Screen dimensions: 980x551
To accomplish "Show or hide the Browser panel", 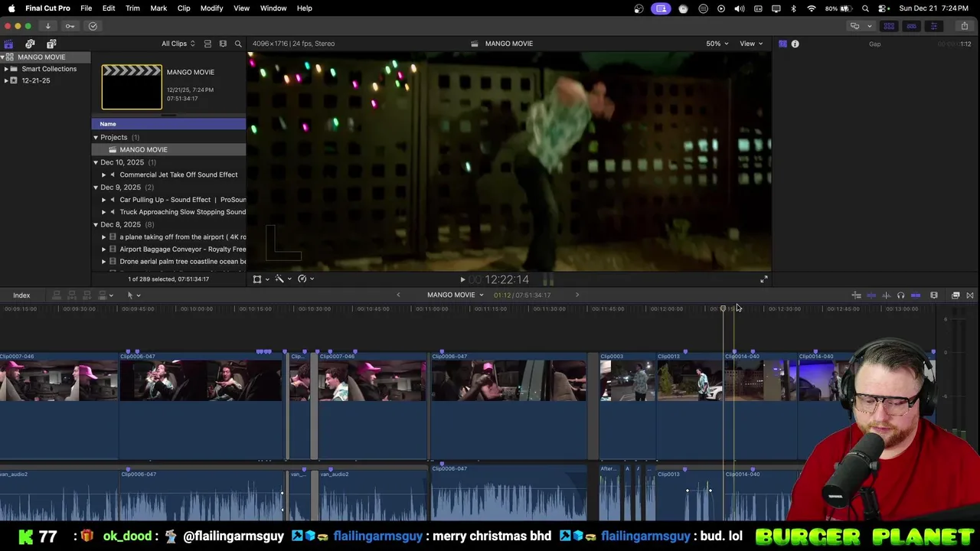I will point(889,26).
